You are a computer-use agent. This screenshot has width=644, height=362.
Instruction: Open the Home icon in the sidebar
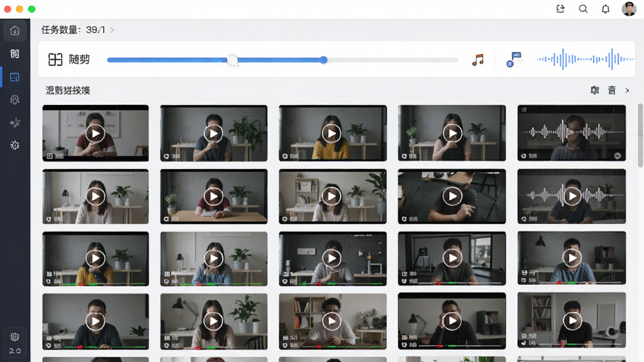click(x=15, y=31)
